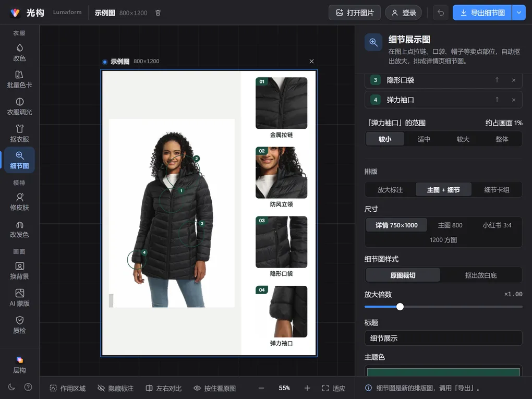Viewport: 532px width, 399px height.
Task: Click the 放大倍数 slider handle
Action: pyautogui.click(x=400, y=307)
